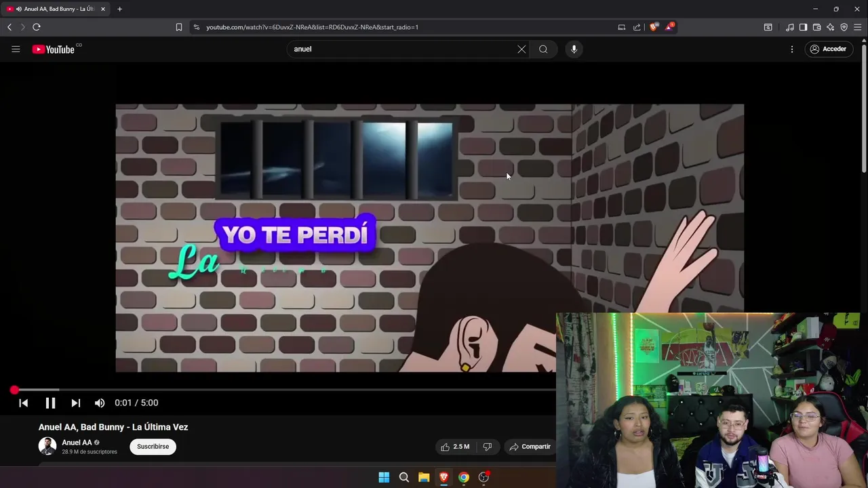Go forward with the browser forward arrow

(x=22, y=27)
